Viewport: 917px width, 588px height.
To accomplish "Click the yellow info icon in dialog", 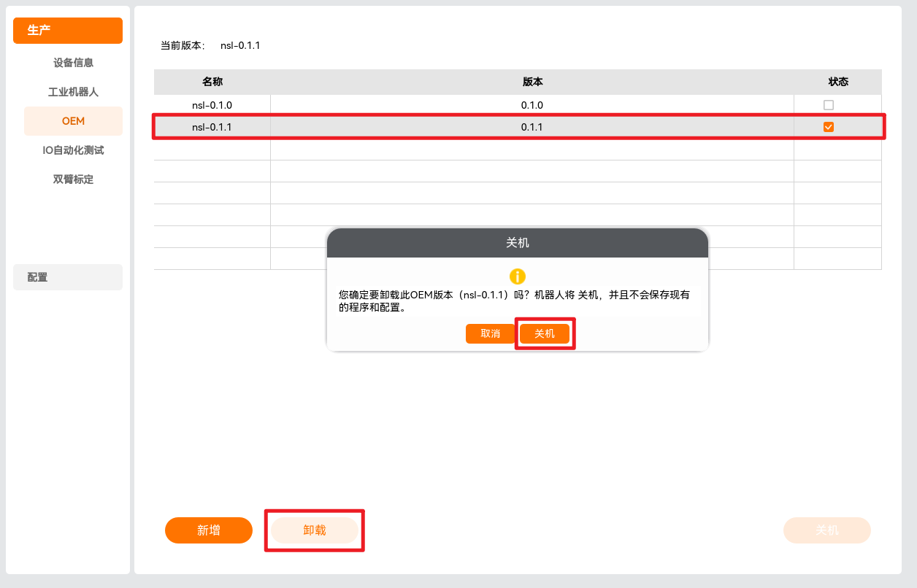I will (518, 276).
